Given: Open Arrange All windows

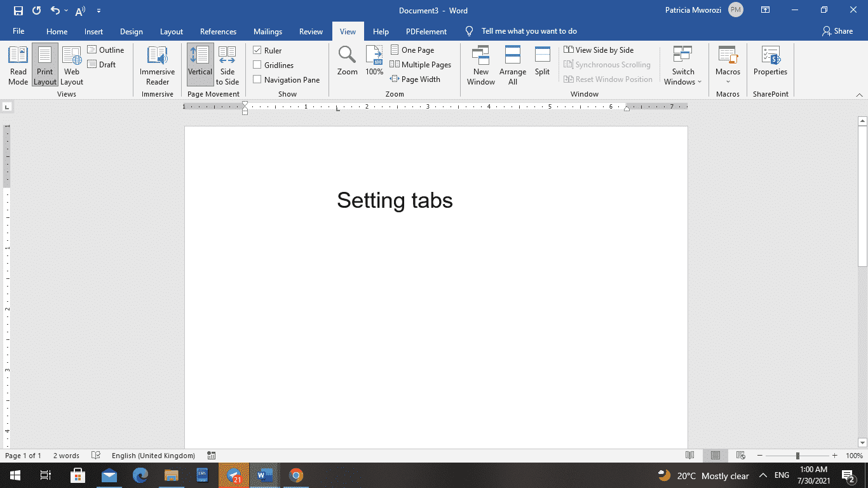Looking at the screenshot, I should 512,64.
